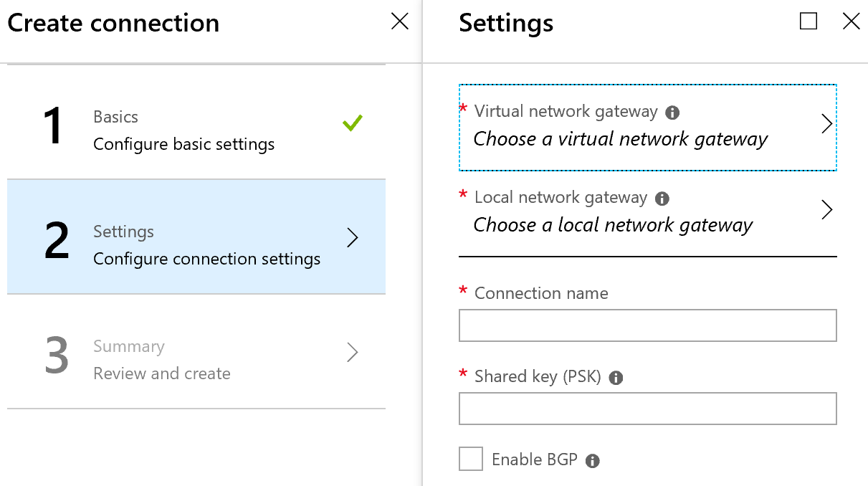Click the chevron on the Summary step

coord(353,353)
